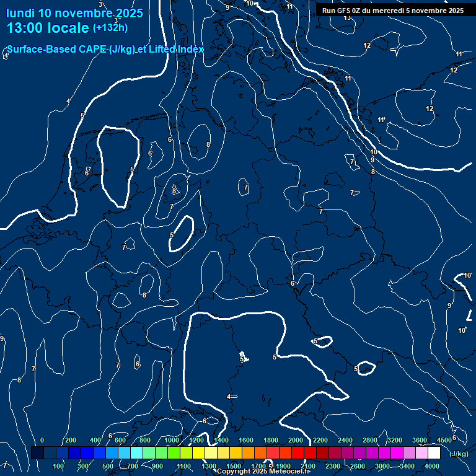Viewport: 476px width, 476px height.
Task: Click the "(J/kg)" unit label beside legend
Action: 459,454
